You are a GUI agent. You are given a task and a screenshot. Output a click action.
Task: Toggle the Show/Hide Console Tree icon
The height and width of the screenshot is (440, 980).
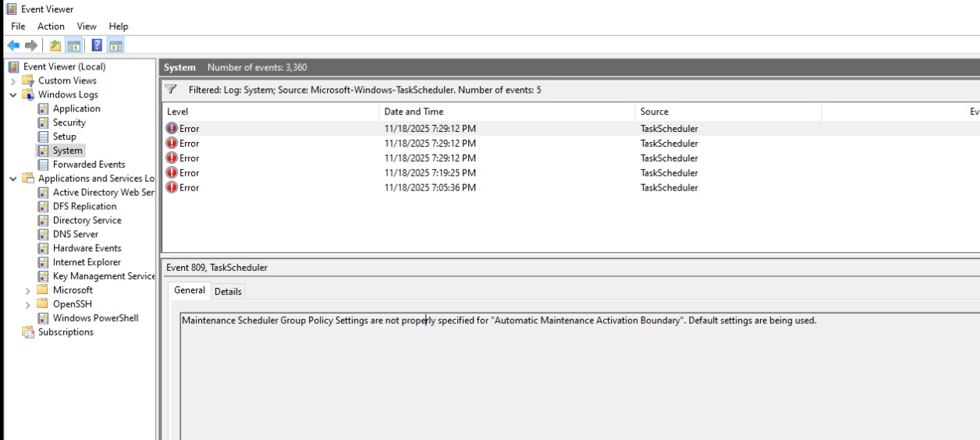(74, 45)
